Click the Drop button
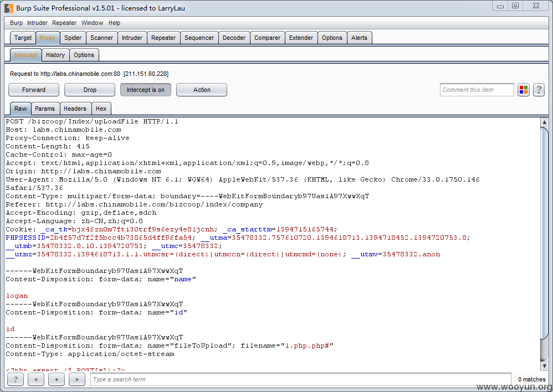The image size is (553, 392). click(90, 90)
